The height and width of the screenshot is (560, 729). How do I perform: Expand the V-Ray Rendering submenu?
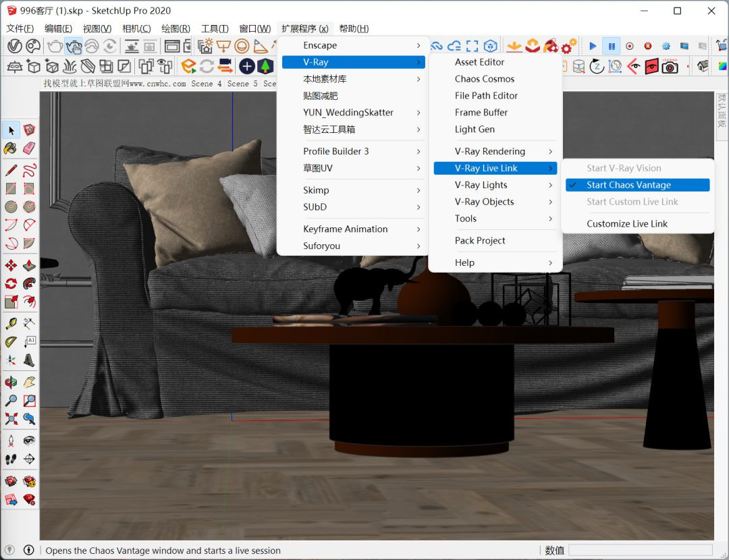pyautogui.click(x=495, y=152)
